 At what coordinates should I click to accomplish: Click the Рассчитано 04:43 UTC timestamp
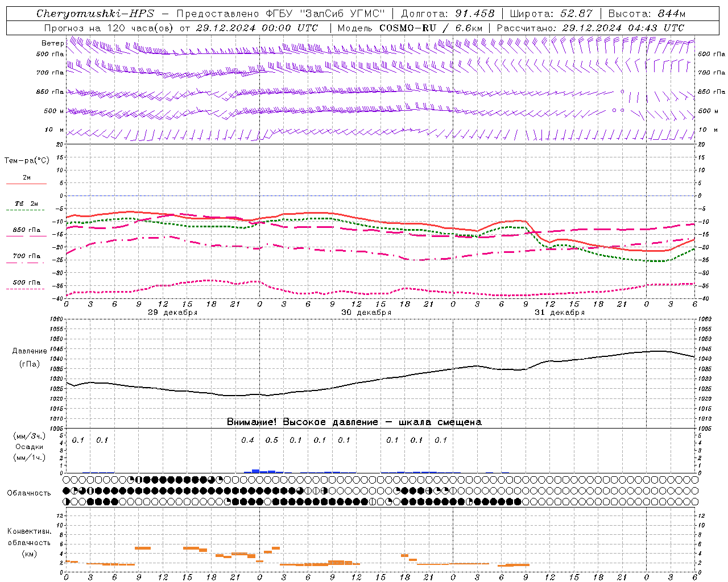click(590, 28)
